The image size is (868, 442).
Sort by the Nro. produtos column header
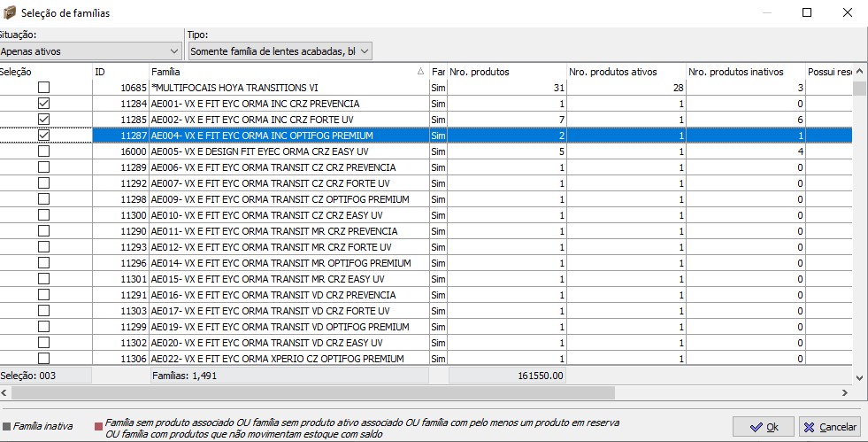506,72
